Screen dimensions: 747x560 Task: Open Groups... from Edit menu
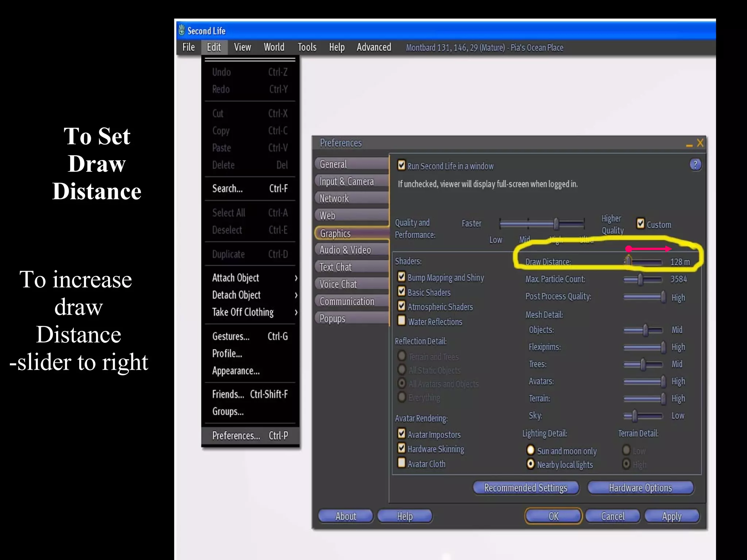250,412
